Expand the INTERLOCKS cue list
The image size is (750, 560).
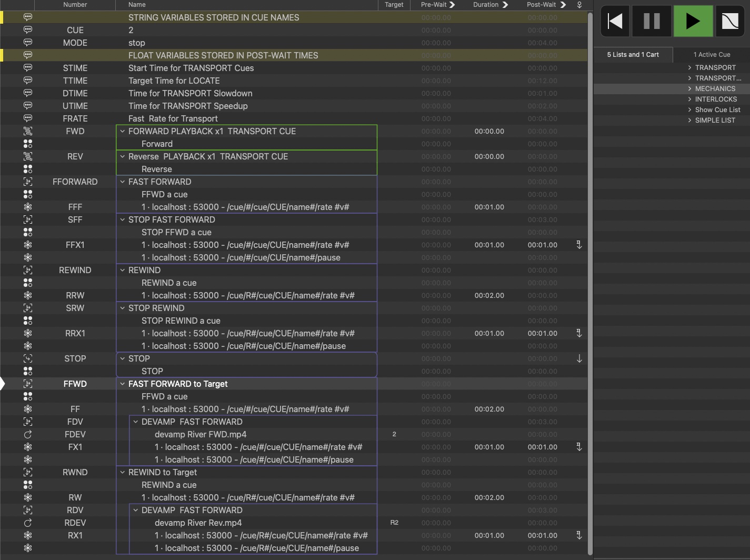[x=689, y=99]
